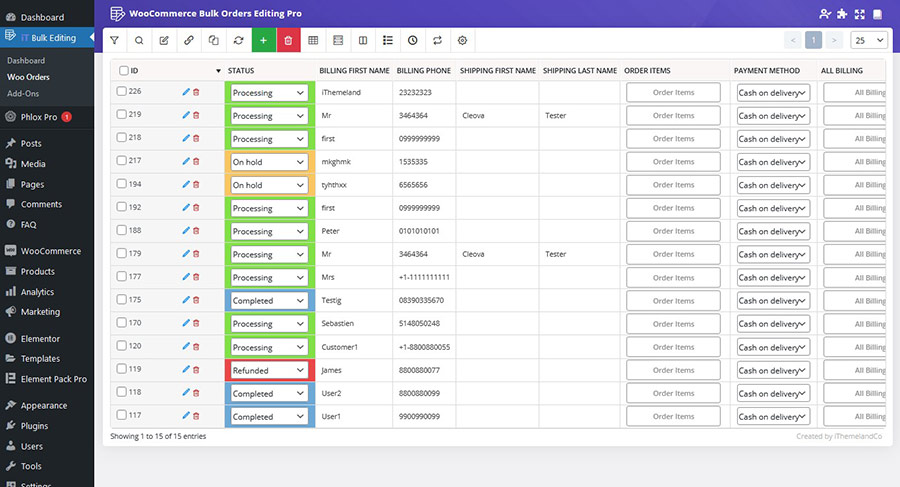900x487 pixels.
Task: Click the delete icon for order 175
Action: tap(196, 300)
